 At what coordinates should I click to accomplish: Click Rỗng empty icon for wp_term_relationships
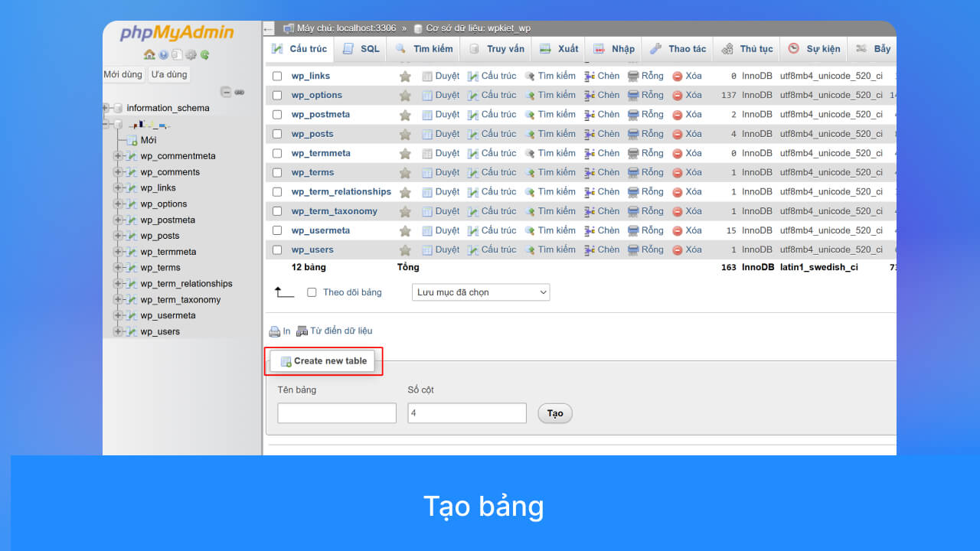click(633, 192)
